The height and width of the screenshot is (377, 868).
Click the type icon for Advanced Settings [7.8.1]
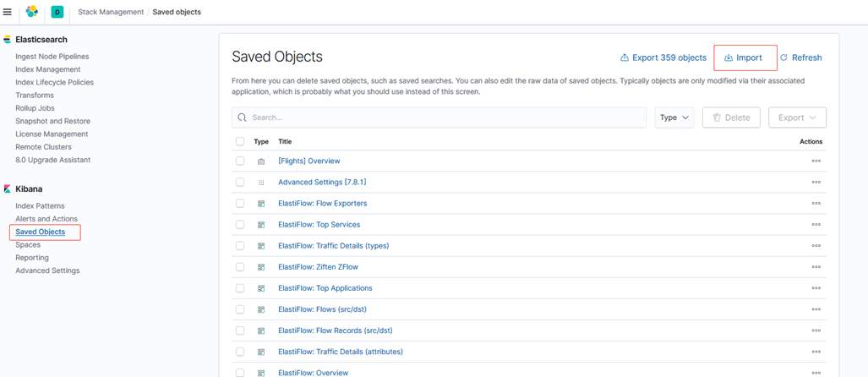[261, 182]
